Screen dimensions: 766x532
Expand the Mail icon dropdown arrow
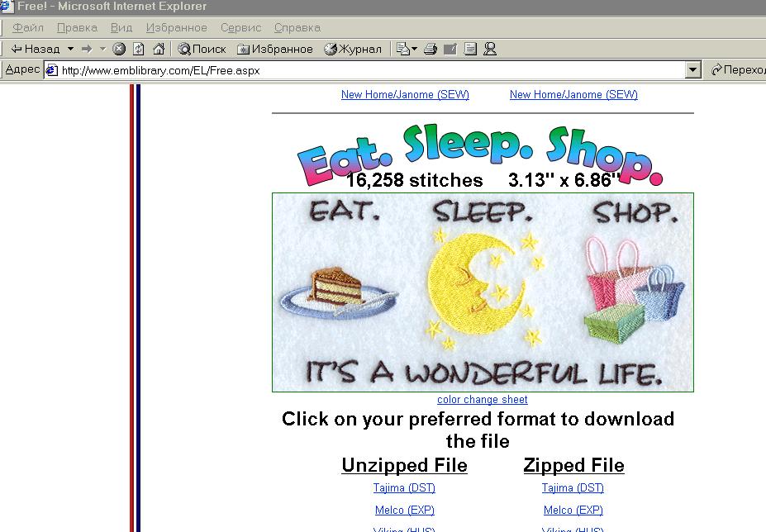(x=415, y=49)
